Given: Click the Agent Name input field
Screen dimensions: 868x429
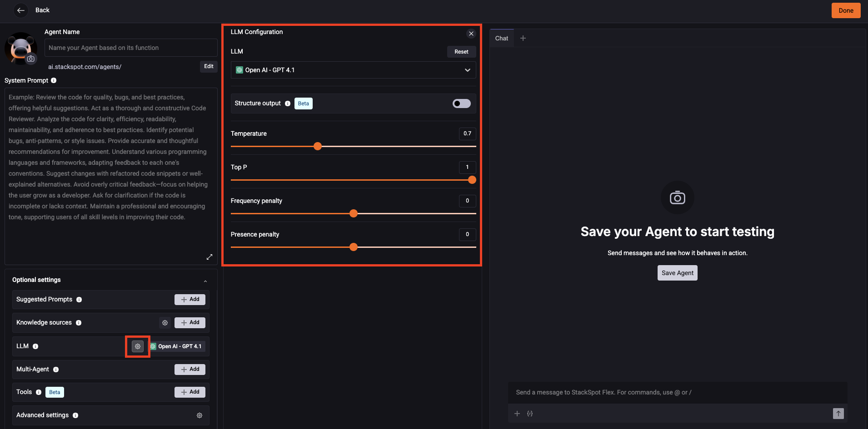Looking at the screenshot, I should point(130,48).
